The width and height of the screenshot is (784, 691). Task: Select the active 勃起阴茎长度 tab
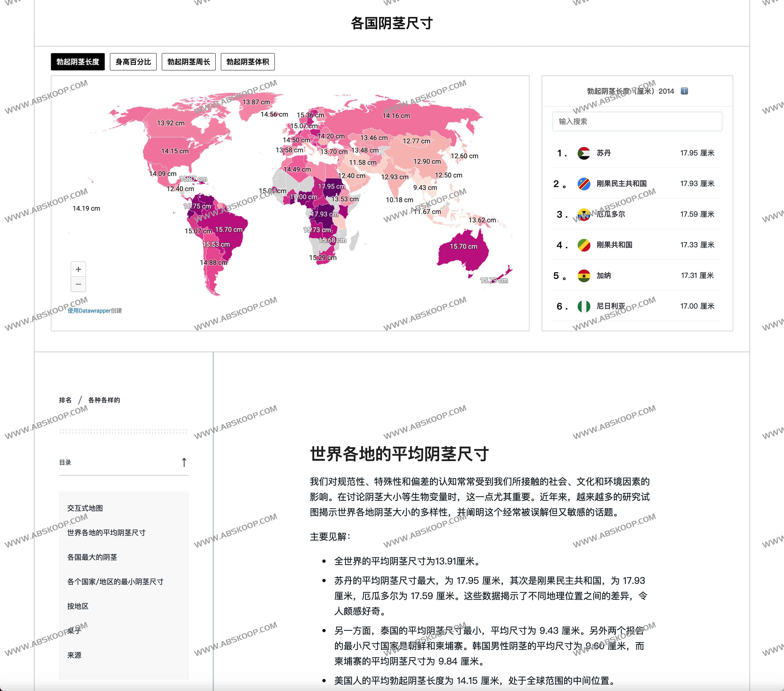click(77, 62)
